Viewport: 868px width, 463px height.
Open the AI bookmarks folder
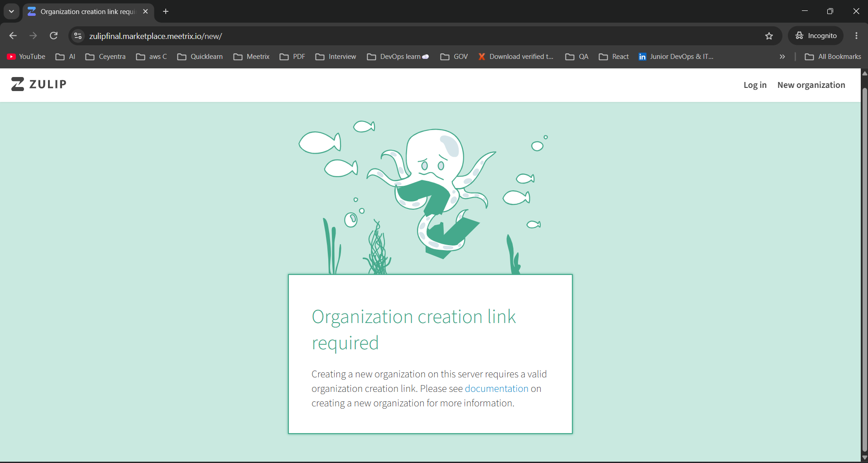[x=66, y=57]
